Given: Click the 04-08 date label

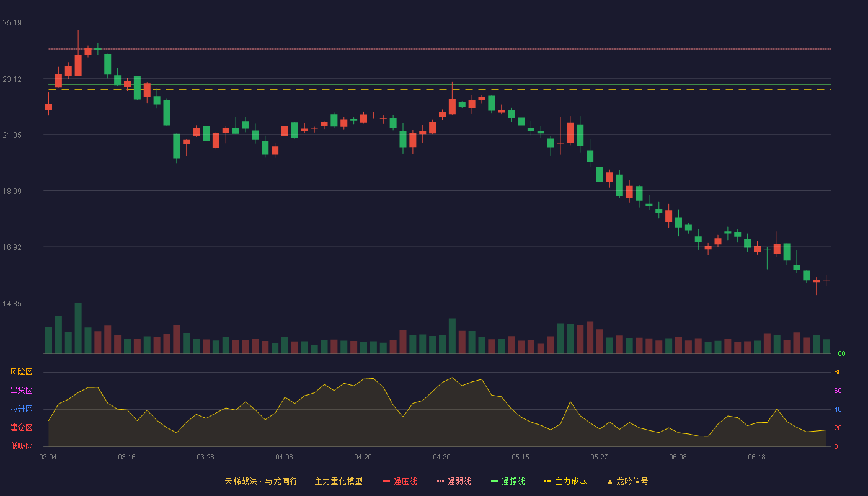Looking at the screenshot, I should [x=284, y=457].
